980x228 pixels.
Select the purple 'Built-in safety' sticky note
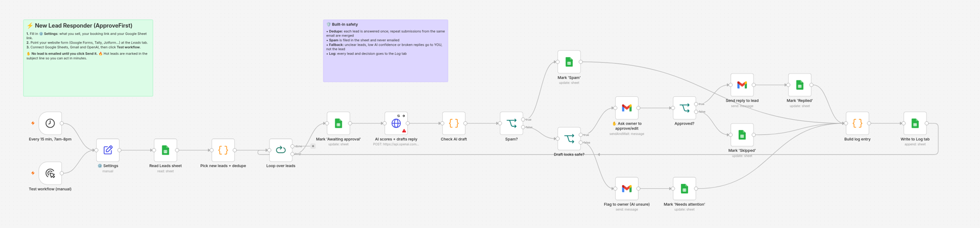click(x=385, y=51)
